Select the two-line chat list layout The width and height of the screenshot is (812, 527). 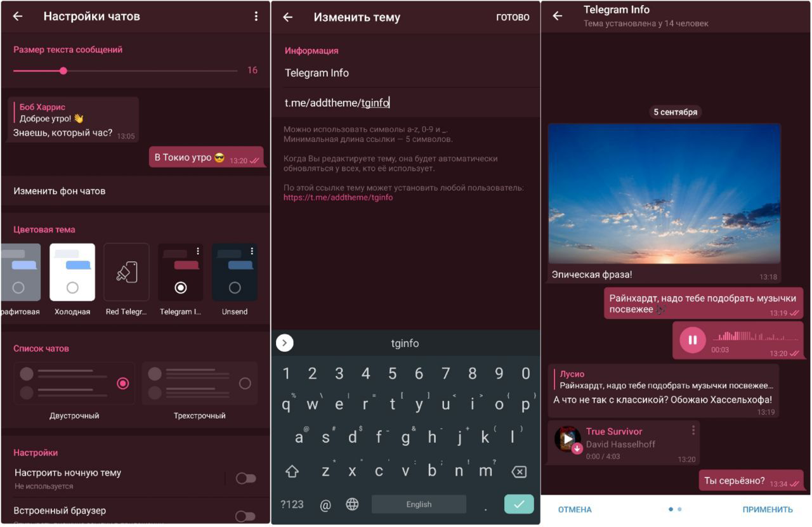coord(74,383)
